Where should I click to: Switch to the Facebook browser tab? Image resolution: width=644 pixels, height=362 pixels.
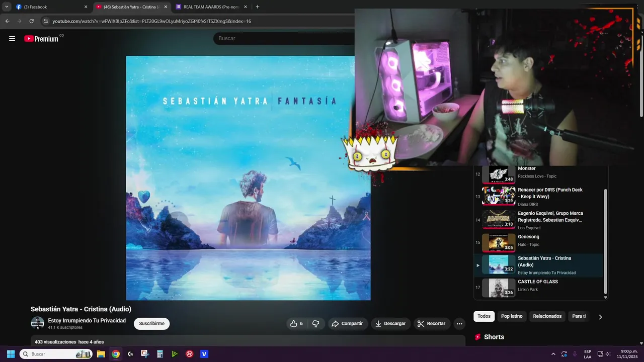coord(50,7)
